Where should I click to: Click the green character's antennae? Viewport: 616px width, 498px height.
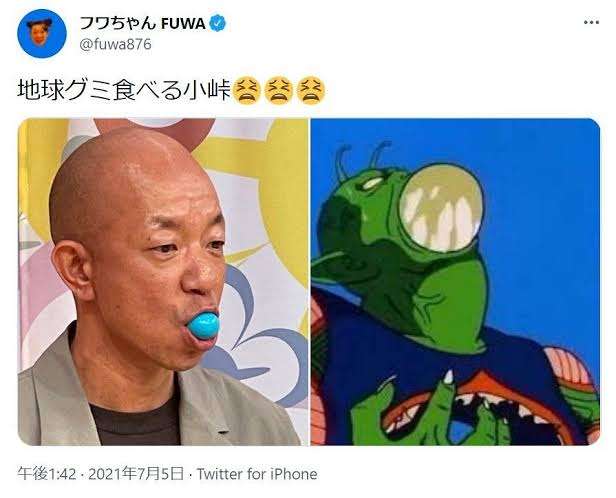[x=361, y=158]
